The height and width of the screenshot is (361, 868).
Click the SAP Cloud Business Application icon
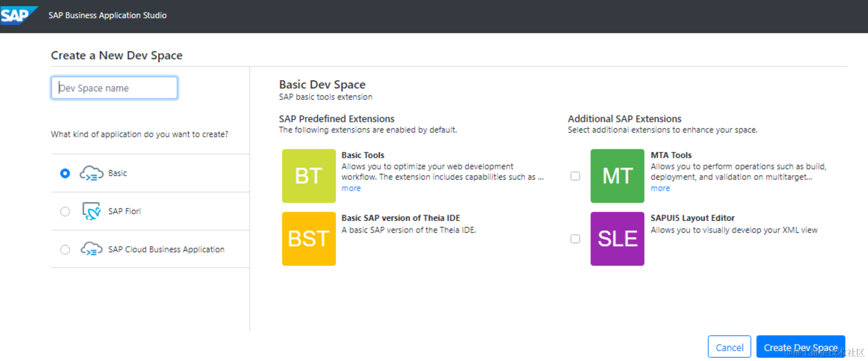coord(92,249)
